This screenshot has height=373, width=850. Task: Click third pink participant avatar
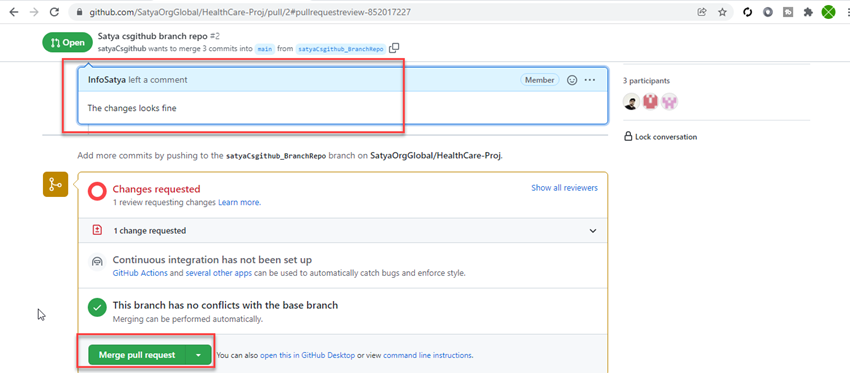point(669,101)
